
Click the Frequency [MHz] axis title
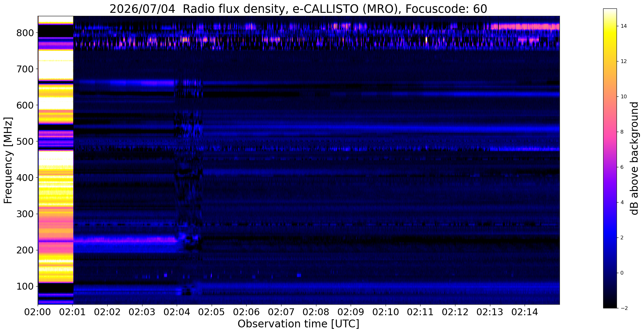8,160
